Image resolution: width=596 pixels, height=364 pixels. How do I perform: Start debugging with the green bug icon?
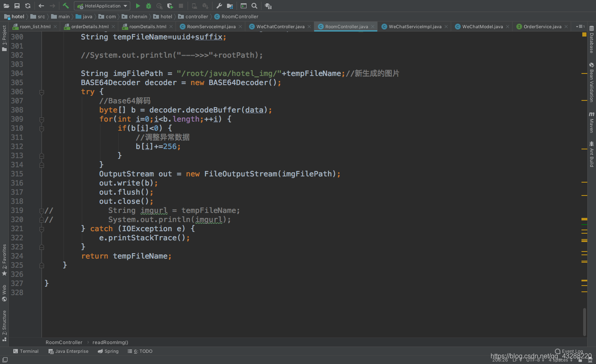tap(149, 6)
